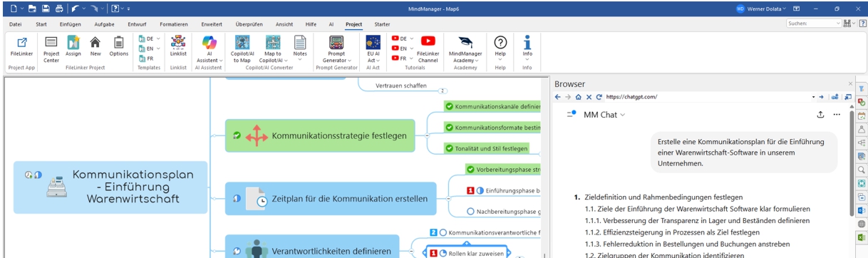Go back in the Browser panel

click(558, 97)
